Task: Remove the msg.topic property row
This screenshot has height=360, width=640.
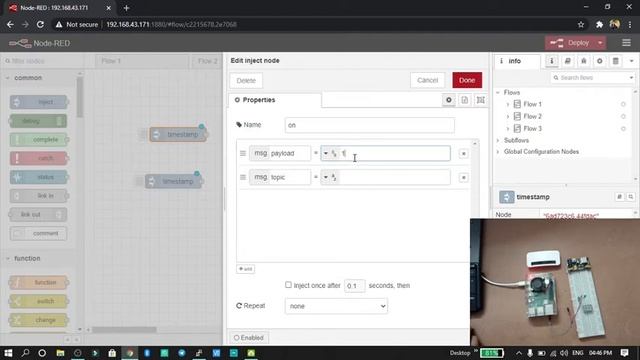Action: click(x=463, y=177)
